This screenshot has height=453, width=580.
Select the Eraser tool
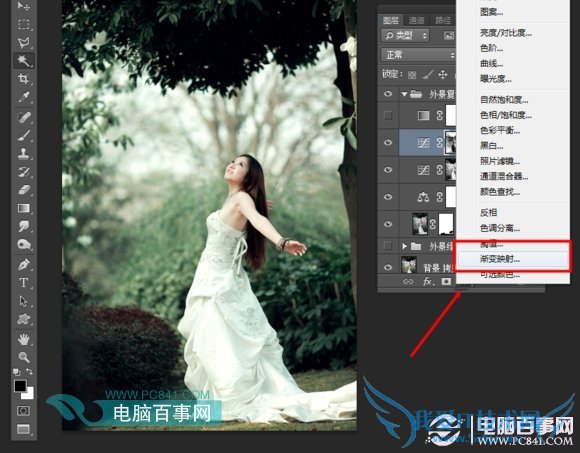pyautogui.click(x=24, y=190)
